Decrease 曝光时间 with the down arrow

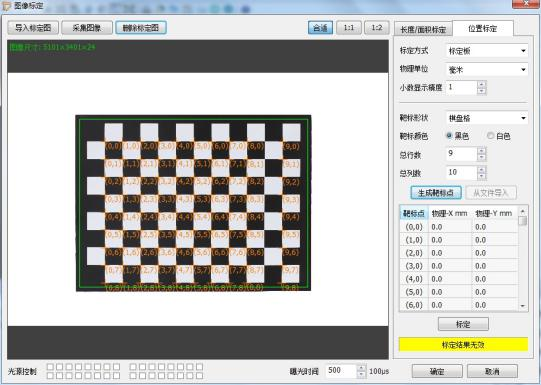(362, 374)
